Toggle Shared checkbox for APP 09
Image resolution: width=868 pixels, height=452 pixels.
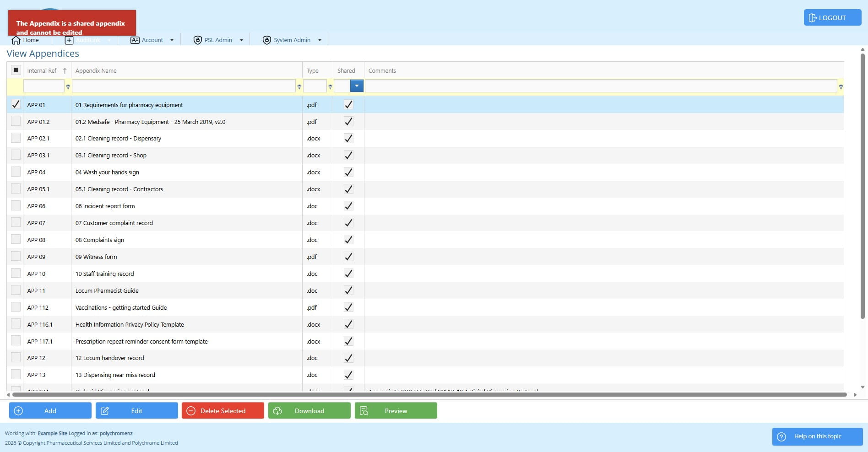pos(348,257)
